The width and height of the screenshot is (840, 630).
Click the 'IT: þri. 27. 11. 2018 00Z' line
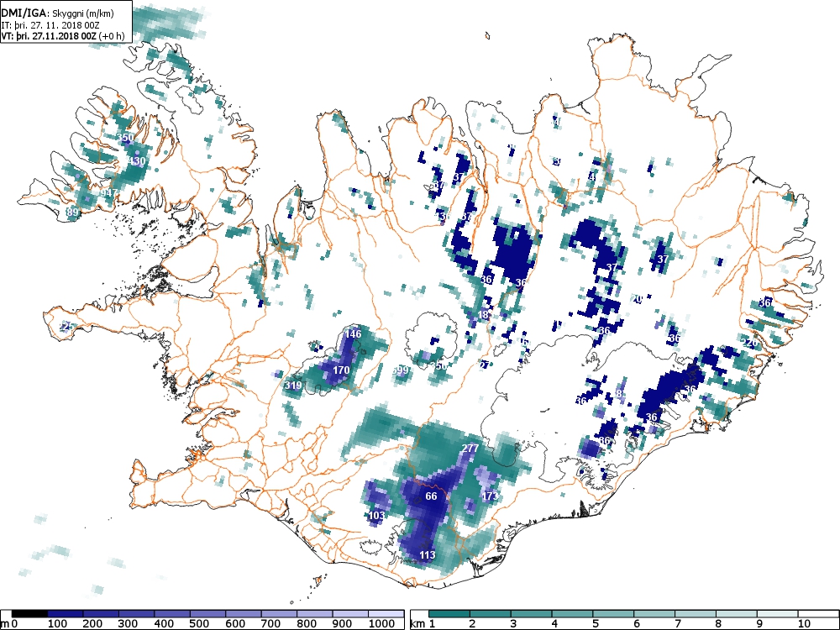coord(50,25)
